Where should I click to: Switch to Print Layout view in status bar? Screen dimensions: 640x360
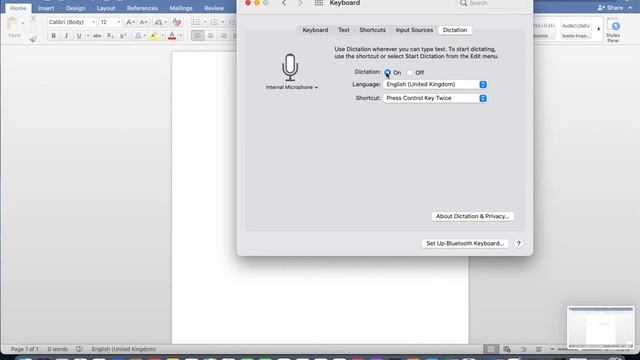tap(491, 349)
